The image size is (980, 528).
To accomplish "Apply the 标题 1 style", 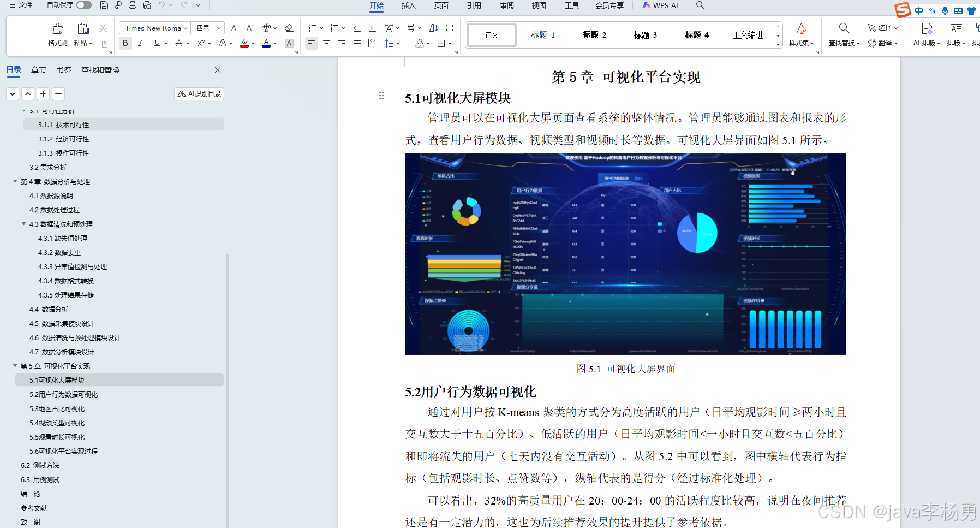I will 543,35.
